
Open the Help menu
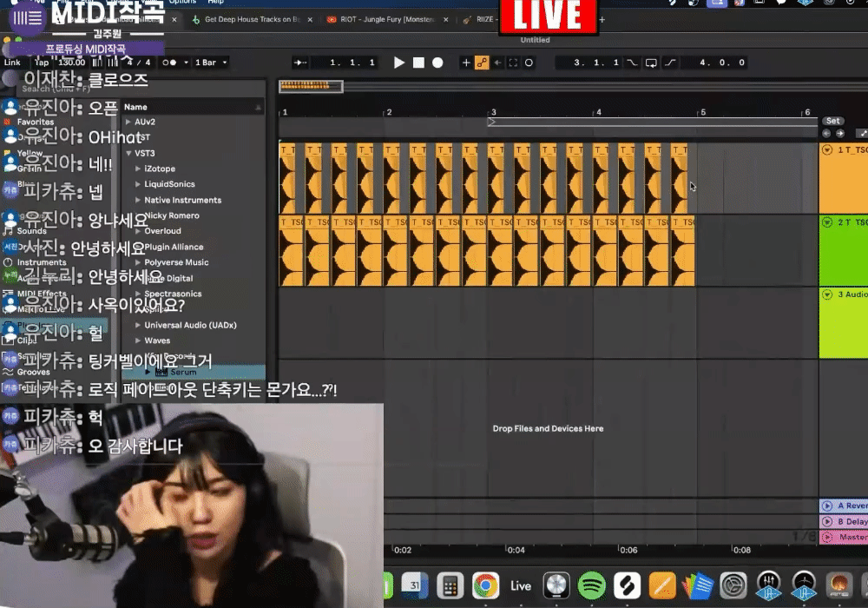215,3
